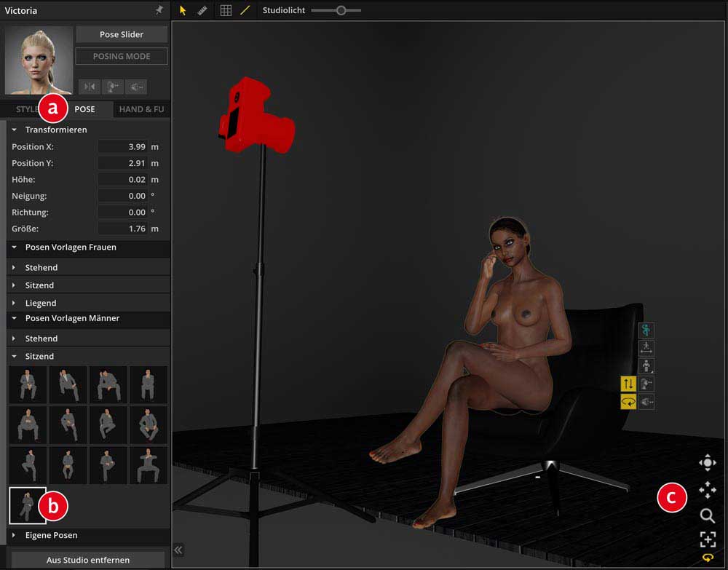Pin the Victoria panel

point(159,11)
